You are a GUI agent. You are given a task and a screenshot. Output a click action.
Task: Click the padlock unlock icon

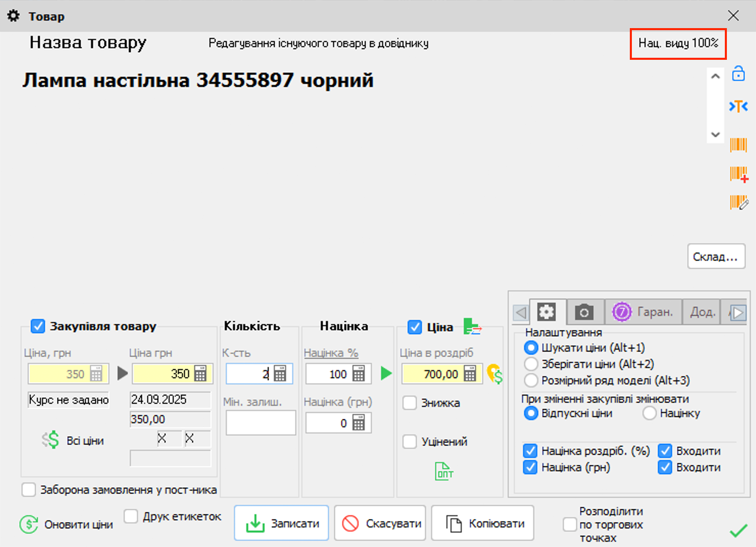739,74
